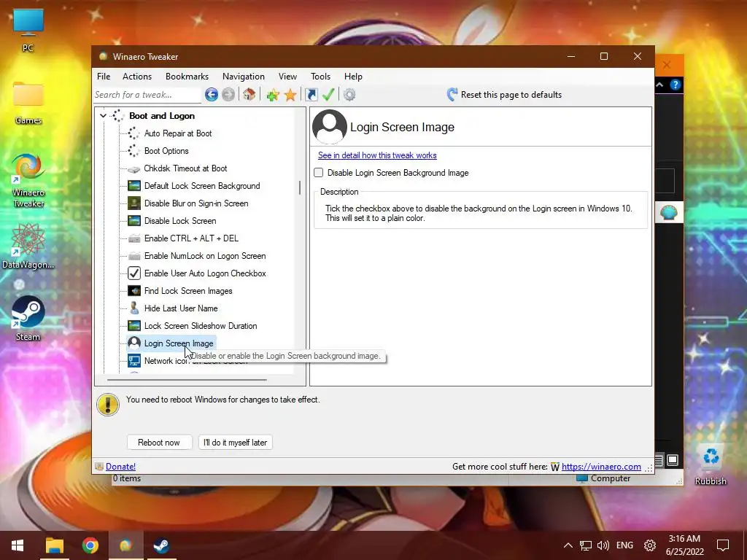Click the Search for a tweak field
The image size is (747, 560).
click(147, 95)
